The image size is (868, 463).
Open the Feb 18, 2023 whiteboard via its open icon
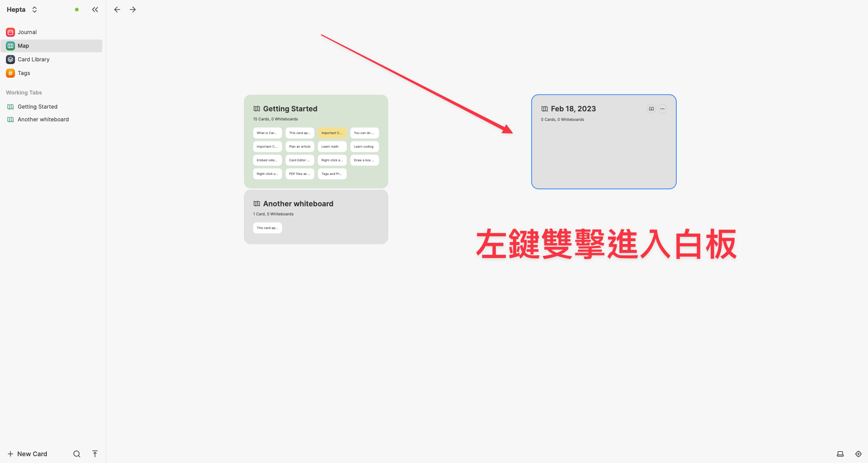click(x=651, y=109)
